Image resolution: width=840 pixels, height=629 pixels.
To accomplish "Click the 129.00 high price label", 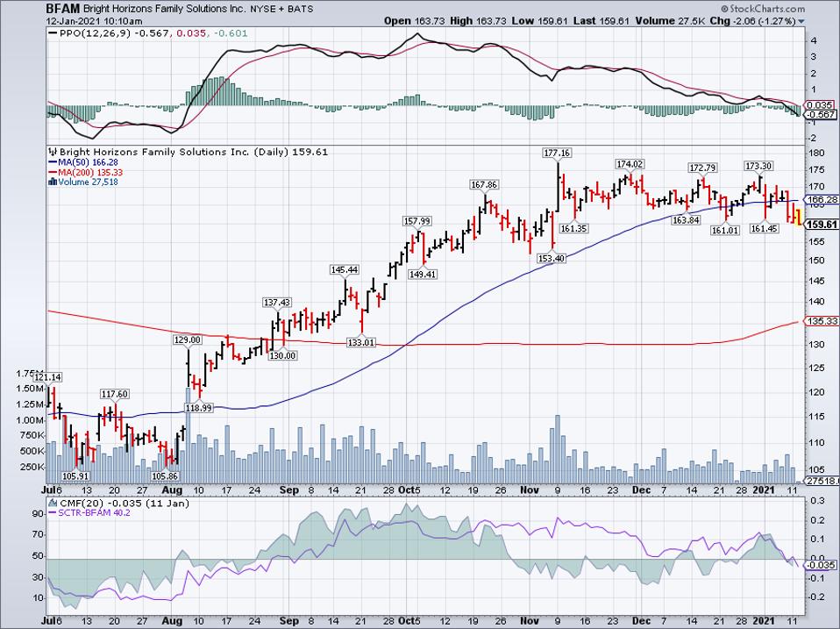I will pos(188,340).
